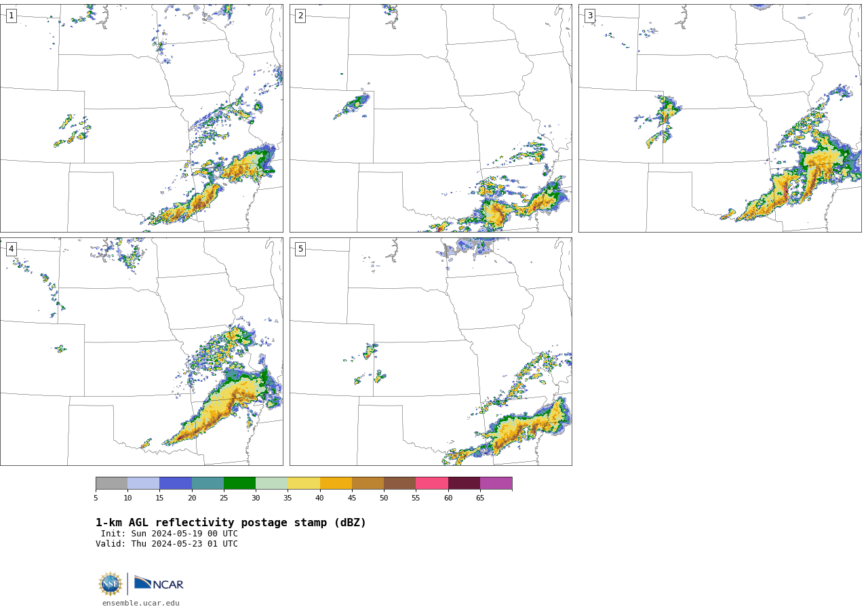
Task: Click the colorbar tick label 20
Action: pyautogui.click(x=192, y=498)
